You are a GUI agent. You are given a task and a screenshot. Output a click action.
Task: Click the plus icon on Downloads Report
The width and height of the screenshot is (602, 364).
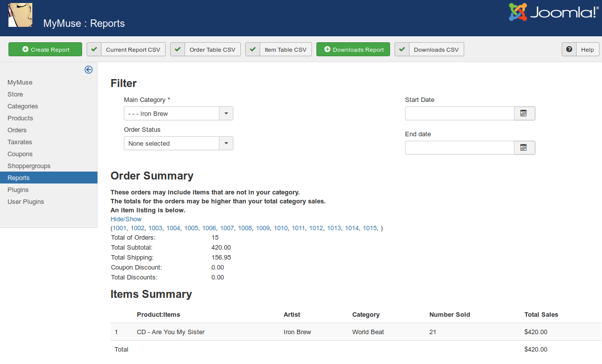(328, 49)
